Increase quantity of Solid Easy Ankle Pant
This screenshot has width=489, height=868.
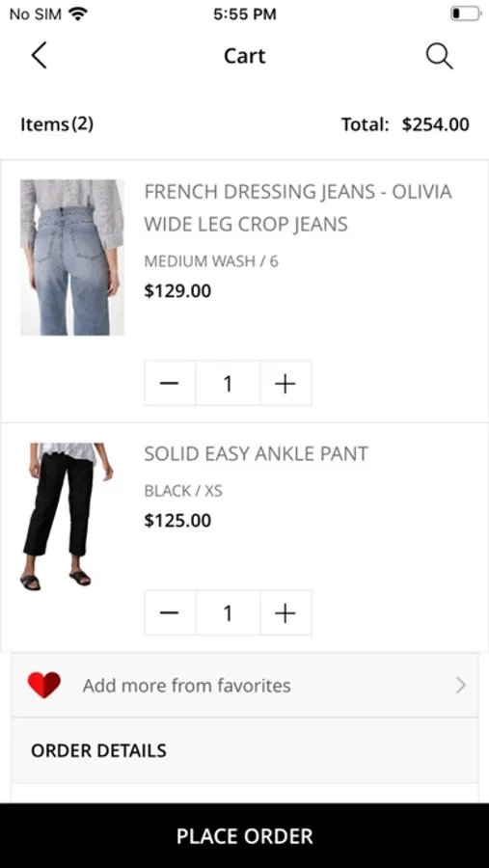click(x=285, y=612)
